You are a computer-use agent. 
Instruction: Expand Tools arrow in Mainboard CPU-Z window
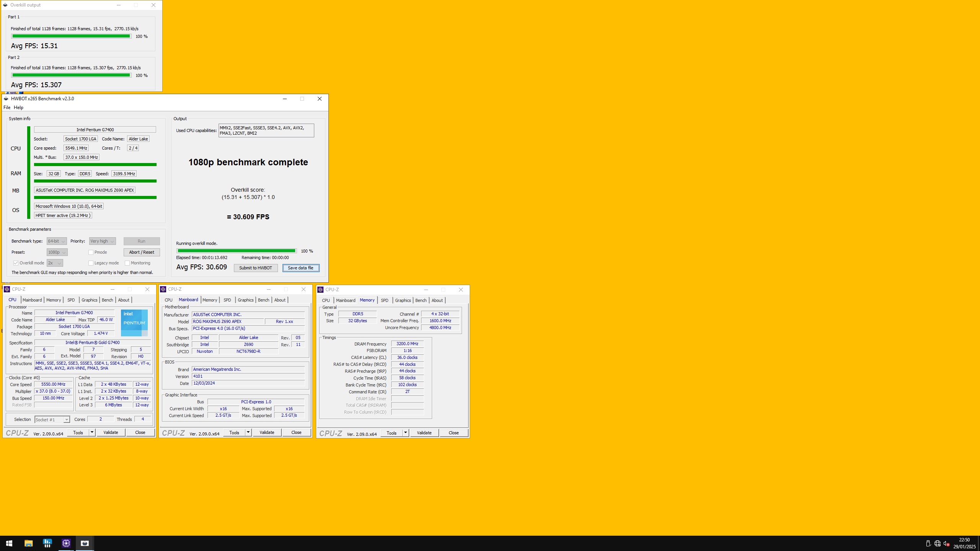(248, 432)
